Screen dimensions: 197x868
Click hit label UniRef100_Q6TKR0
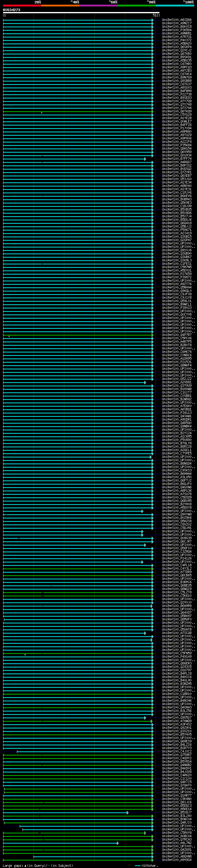[x=177, y=54]
